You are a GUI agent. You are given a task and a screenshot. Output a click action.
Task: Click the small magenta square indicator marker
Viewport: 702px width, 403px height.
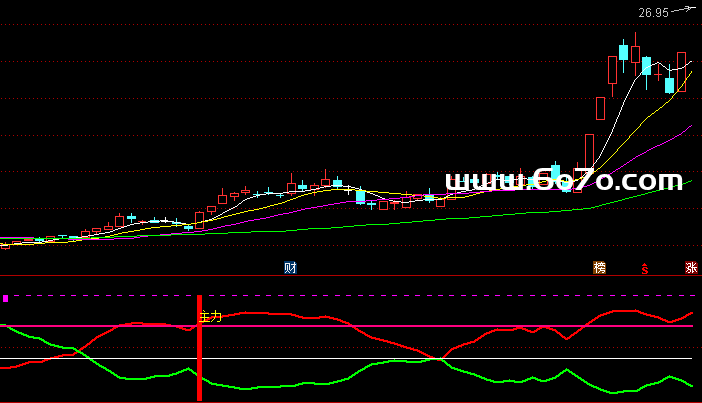pyautogui.click(x=4, y=298)
